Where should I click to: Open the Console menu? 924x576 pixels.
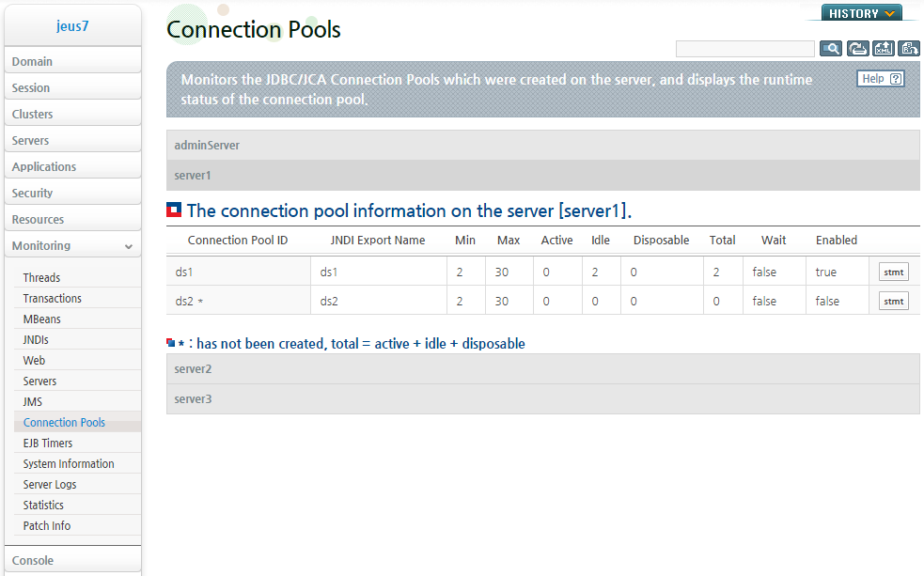72,560
